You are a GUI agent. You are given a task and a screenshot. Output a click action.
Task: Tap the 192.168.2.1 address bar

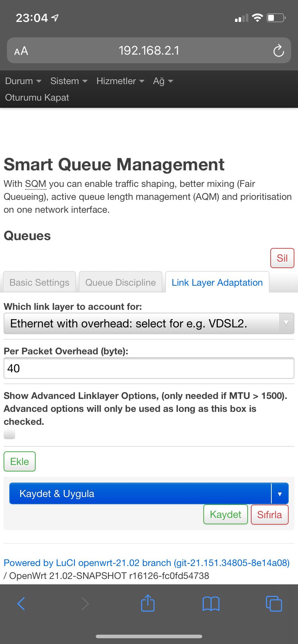click(149, 51)
